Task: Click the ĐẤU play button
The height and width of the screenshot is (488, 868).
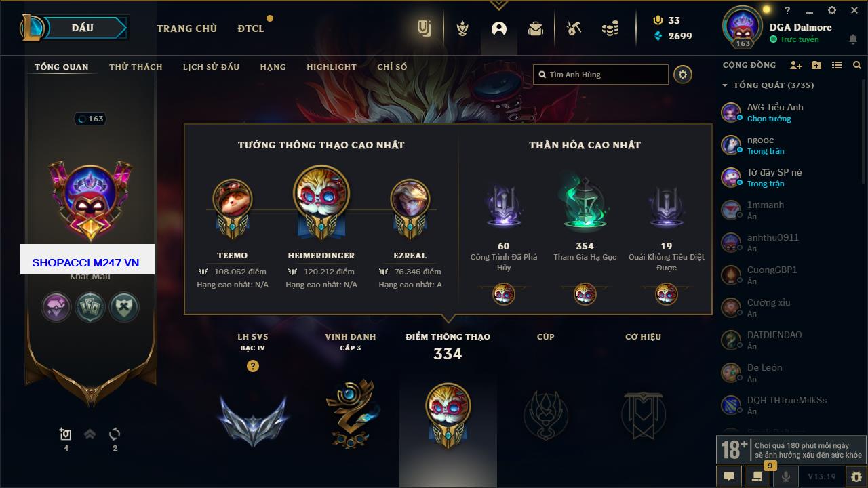Action: point(82,28)
